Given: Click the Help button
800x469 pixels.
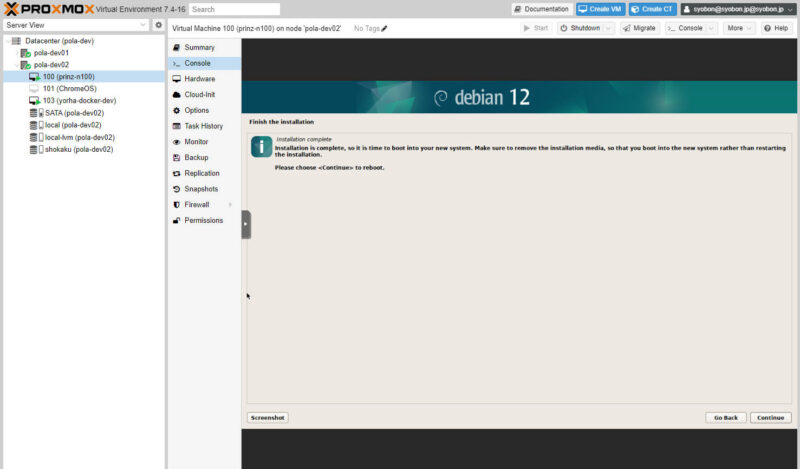Looking at the screenshot, I should tap(776, 28).
